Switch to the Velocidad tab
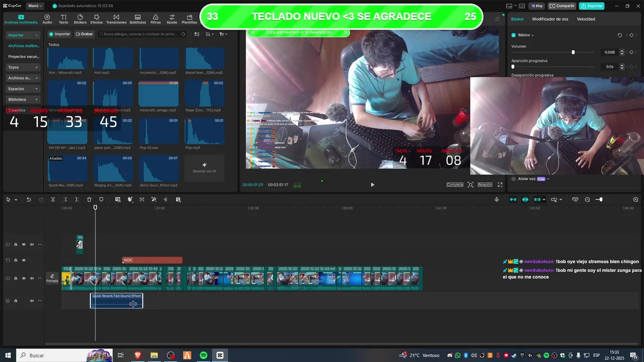Viewport: 644px width, 362px height. point(586,19)
